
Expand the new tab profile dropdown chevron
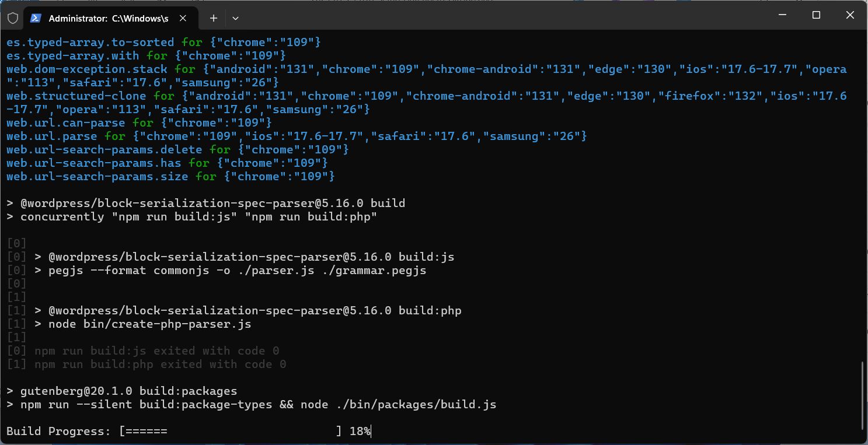point(235,18)
